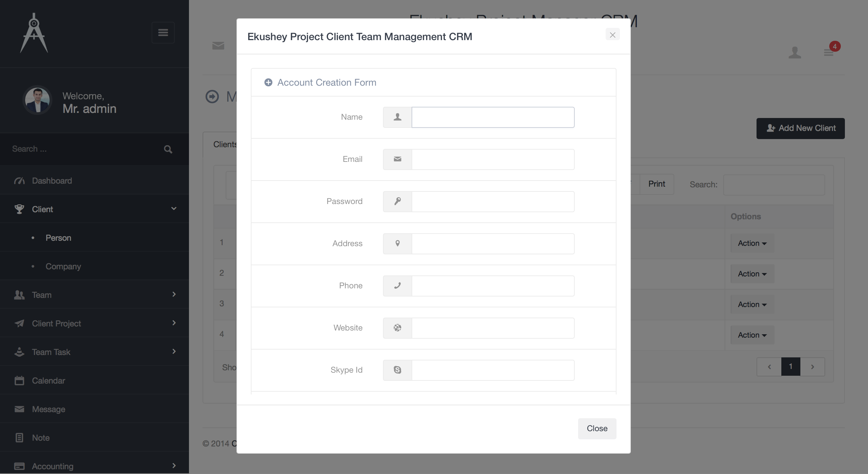Select the Company submenu item
The image size is (868, 474).
click(x=63, y=266)
